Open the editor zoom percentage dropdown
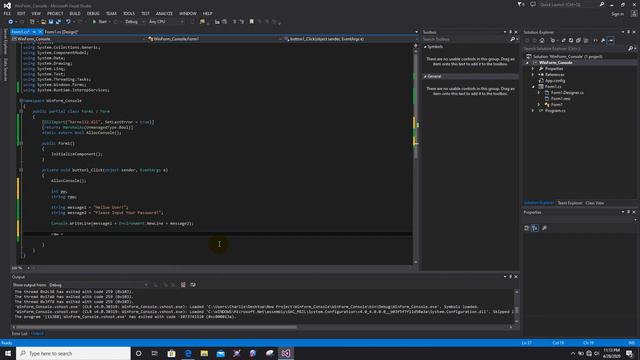The height and width of the screenshot is (360, 640). pyautogui.click(x=21, y=268)
